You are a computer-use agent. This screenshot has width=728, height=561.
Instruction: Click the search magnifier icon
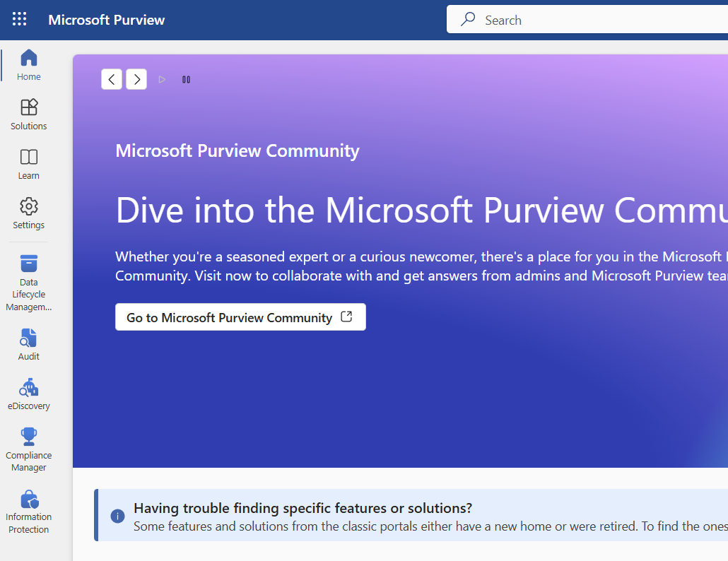tap(467, 20)
